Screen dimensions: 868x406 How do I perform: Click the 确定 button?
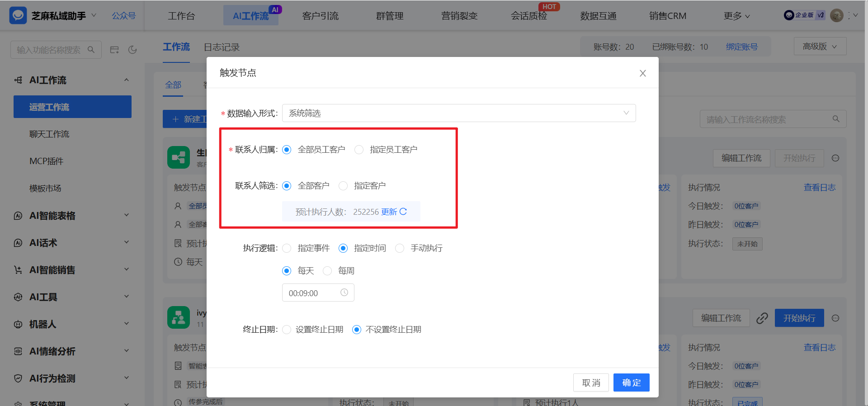632,382
